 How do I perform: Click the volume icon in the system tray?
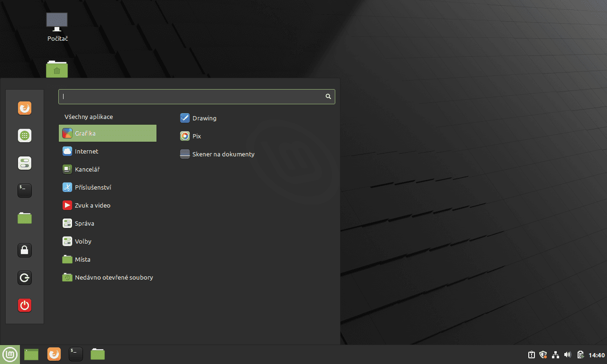click(x=567, y=354)
